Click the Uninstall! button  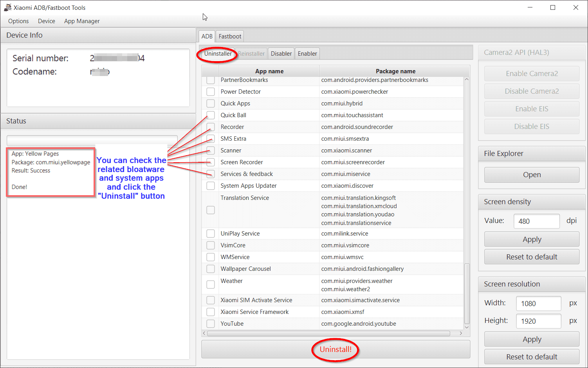[x=335, y=349]
